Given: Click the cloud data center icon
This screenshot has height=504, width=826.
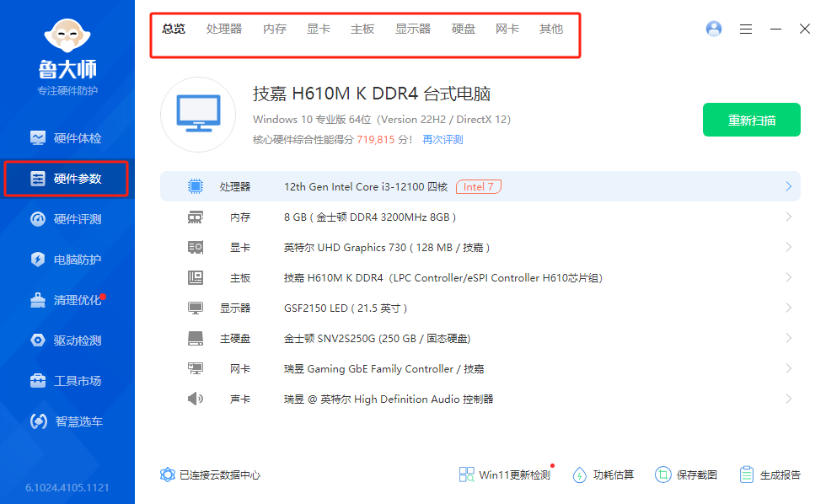Looking at the screenshot, I should click(168, 475).
